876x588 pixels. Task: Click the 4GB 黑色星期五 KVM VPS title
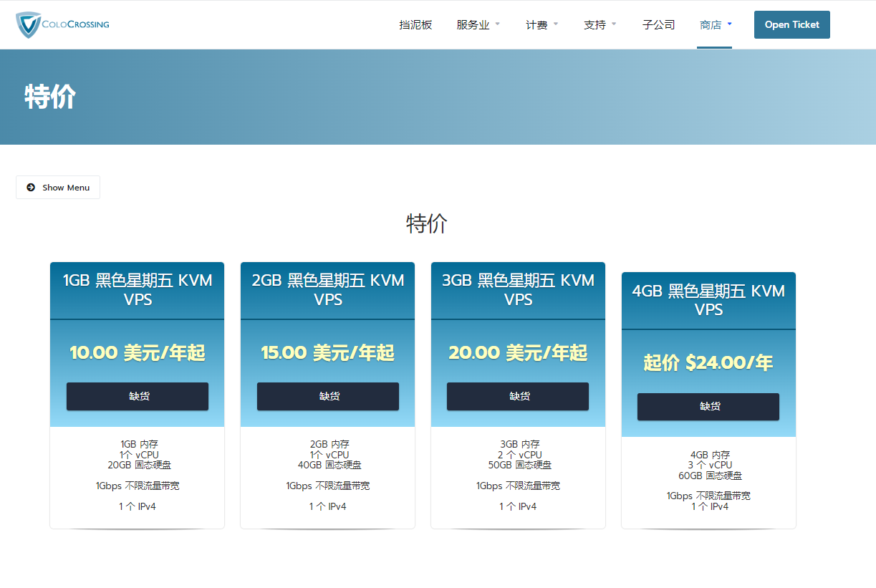pyautogui.click(x=708, y=301)
